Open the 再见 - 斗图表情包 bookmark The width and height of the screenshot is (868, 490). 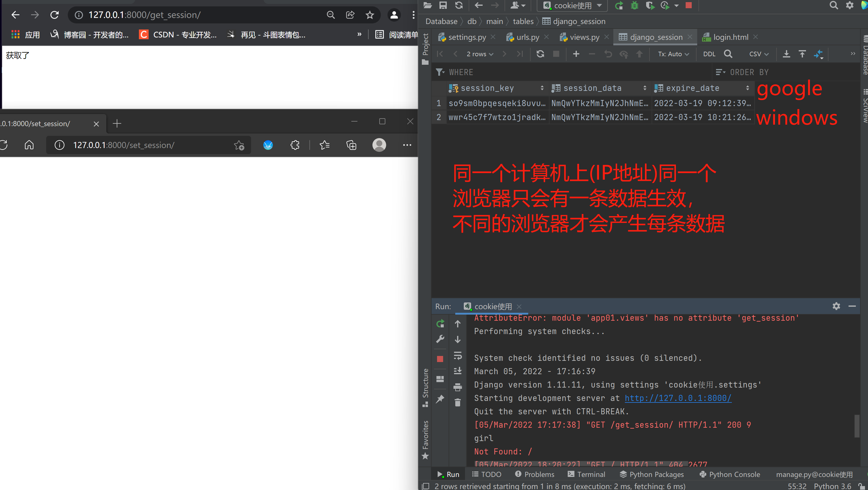(266, 34)
